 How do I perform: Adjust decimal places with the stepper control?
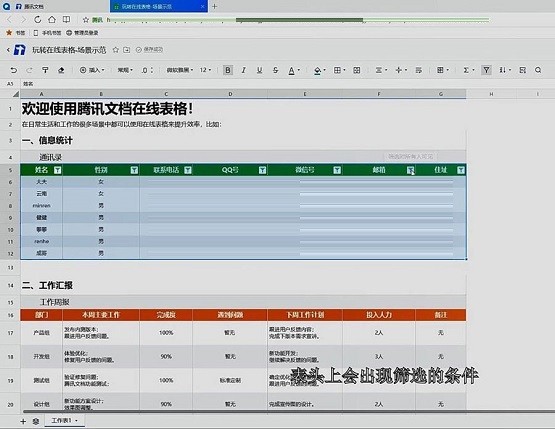click(147, 70)
